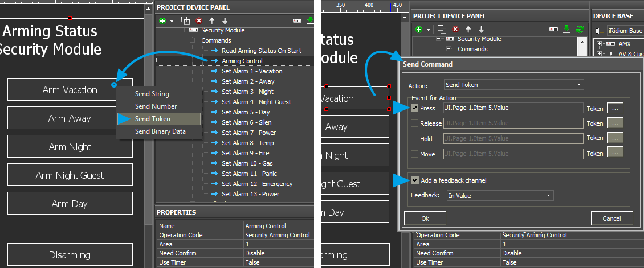Select Send Binary Data in context menu
Screen dimensions: 644x268
pos(160,131)
